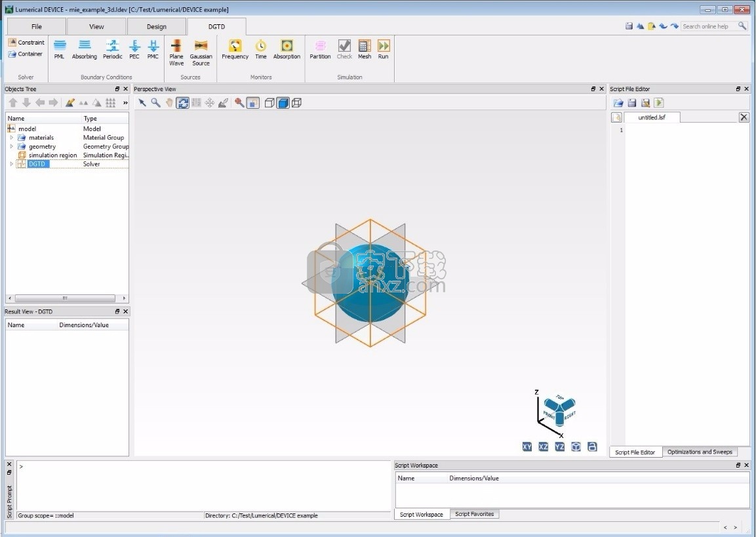Select the Script Workspace tab
756x537 pixels.
coord(422,514)
